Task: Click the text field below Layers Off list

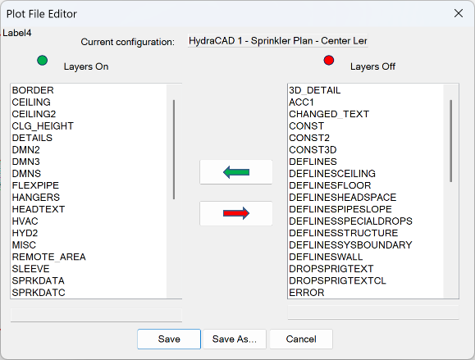Action: coord(373,312)
